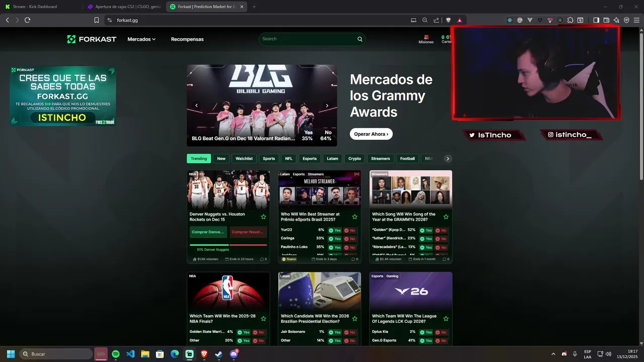Screen dimensions: 644x362
Task: Open Visual Studio Code from the taskbar
Action: (130, 354)
